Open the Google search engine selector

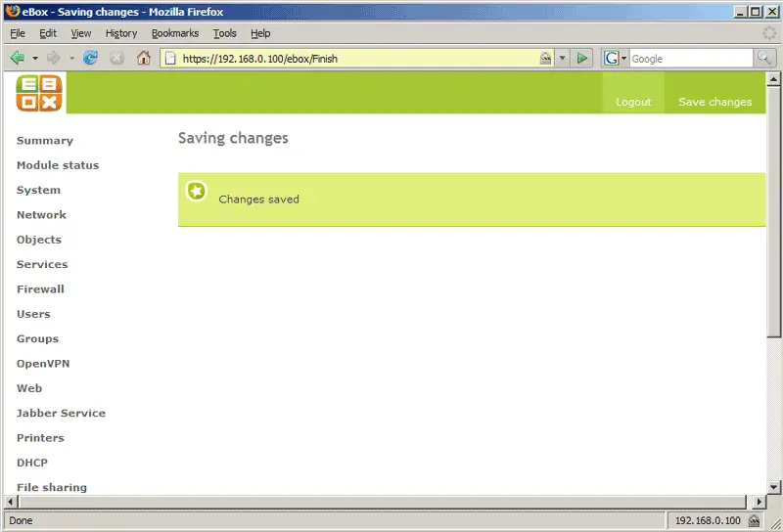click(615, 59)
